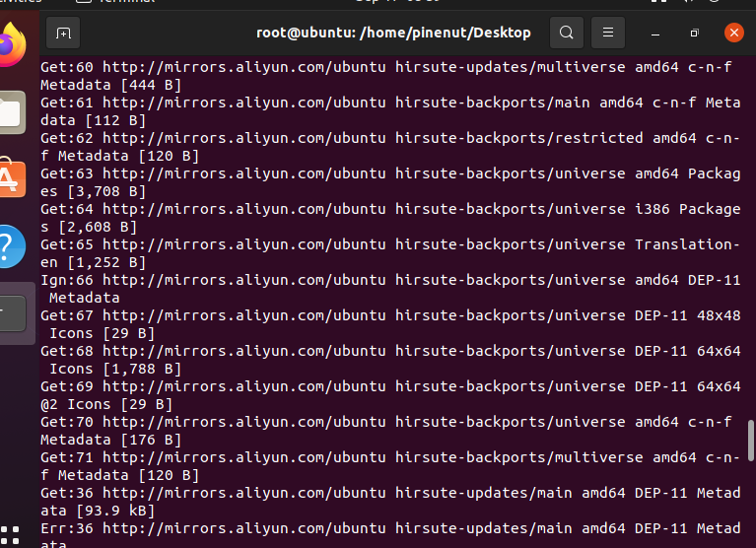Click the Get:68 64x64 Icons line

(390, 351)
